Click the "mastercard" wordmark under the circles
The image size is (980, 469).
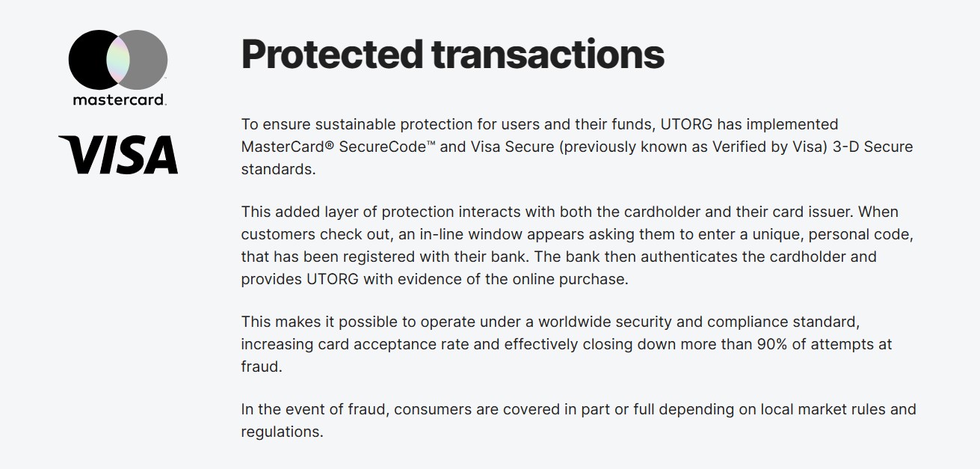pos(119,99)
